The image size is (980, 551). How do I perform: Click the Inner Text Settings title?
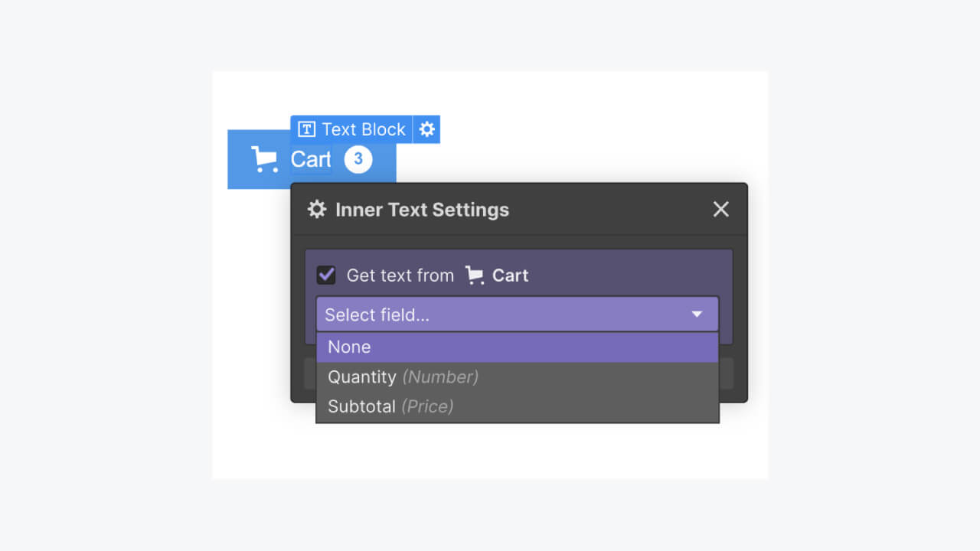(422, 210)
